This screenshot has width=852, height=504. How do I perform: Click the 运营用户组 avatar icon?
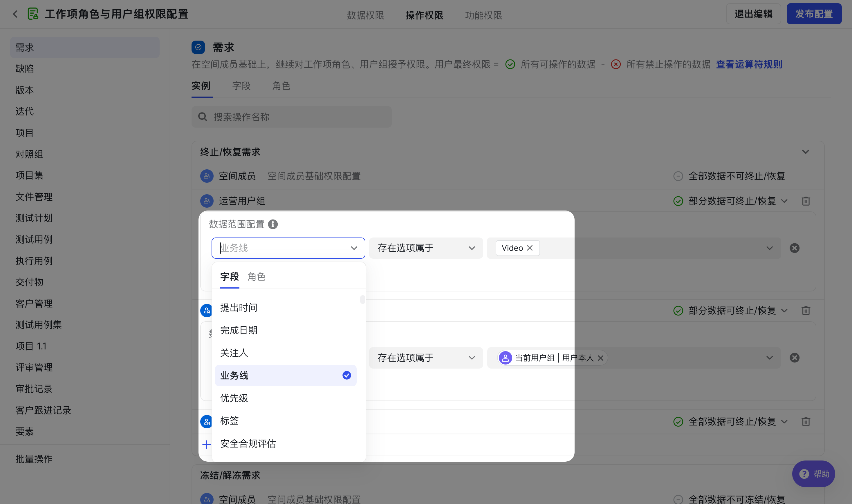pyautogui.click(x=207, y=201)
